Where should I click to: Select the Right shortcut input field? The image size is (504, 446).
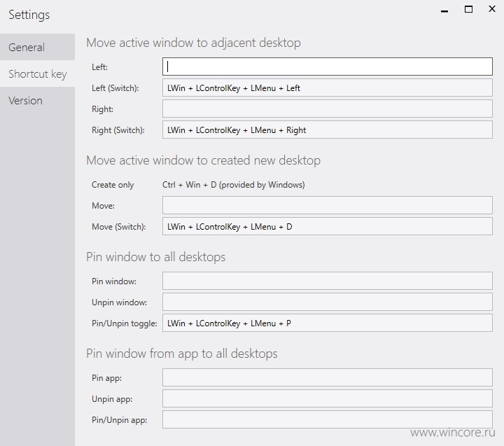click(327, 109)
